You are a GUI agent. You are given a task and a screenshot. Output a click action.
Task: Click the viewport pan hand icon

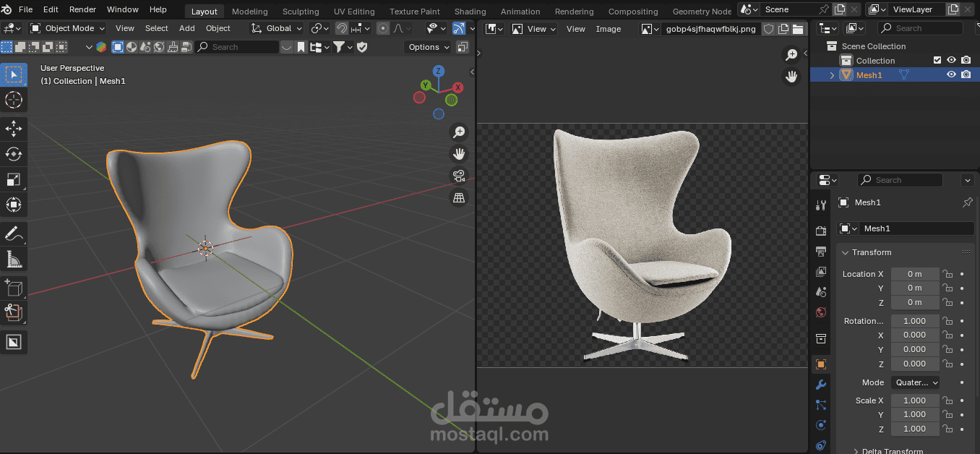pyautogui.click(x=459, y=154)
